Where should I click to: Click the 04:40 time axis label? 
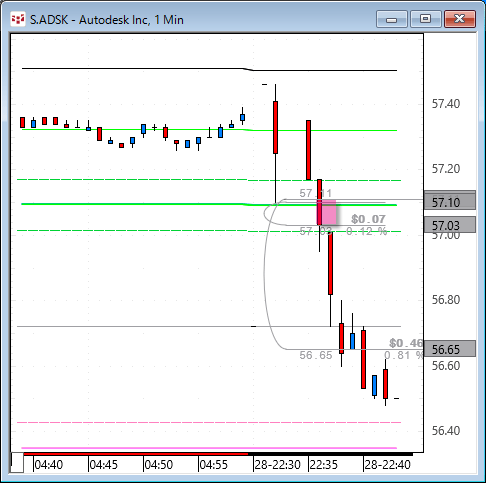click(x=49, y=464)
